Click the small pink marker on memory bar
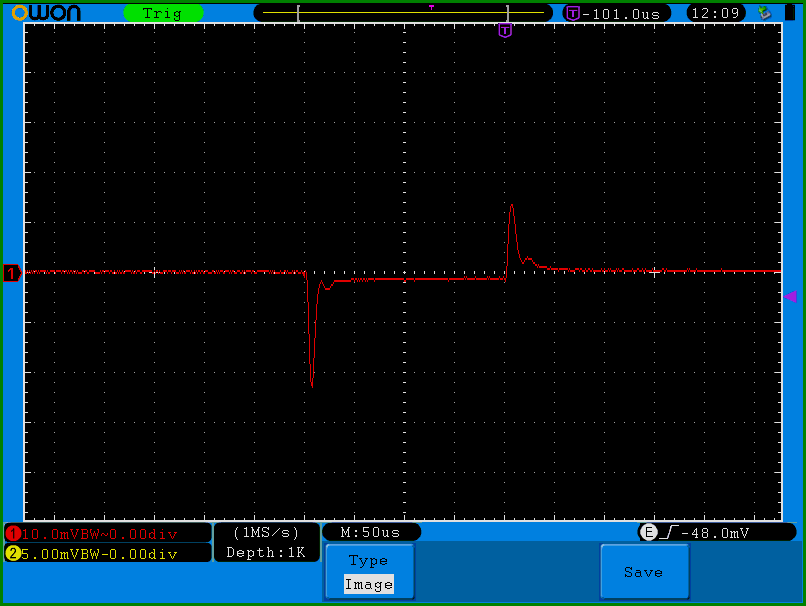Screen dimensions: 806x606 [431, 7]
